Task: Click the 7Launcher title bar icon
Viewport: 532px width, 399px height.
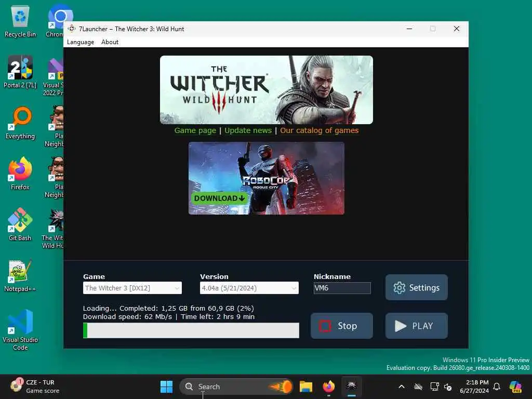Action: pyautogui.click(x=71, y=29)
